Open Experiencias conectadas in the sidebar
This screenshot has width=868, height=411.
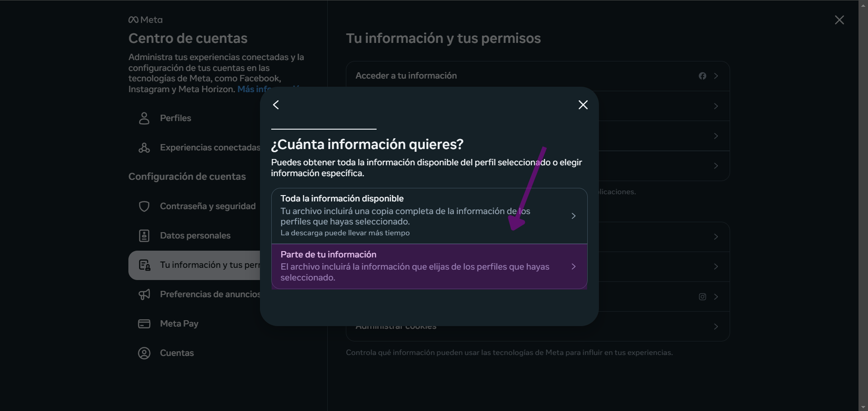point(194,148)
